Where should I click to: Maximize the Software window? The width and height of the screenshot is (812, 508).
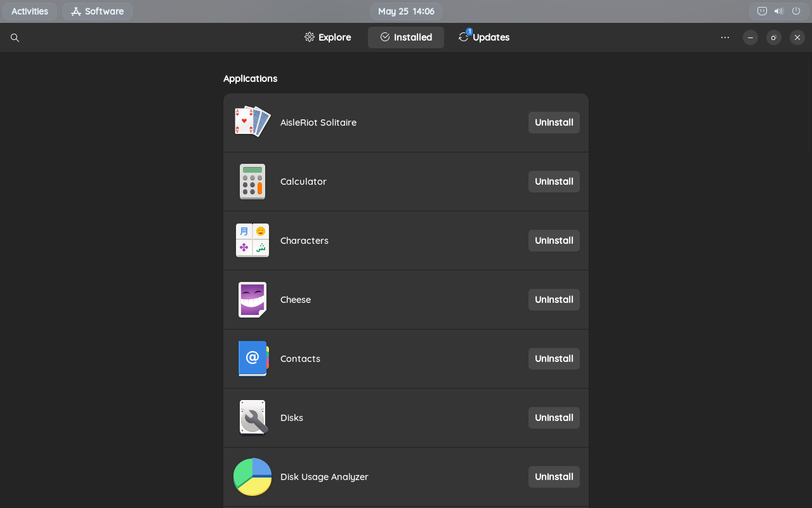coord(774,37)
